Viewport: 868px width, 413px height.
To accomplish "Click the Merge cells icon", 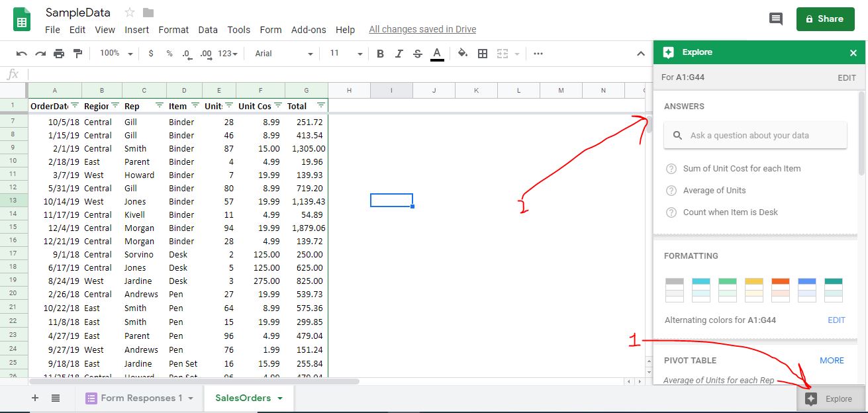I will pos(501,54).
